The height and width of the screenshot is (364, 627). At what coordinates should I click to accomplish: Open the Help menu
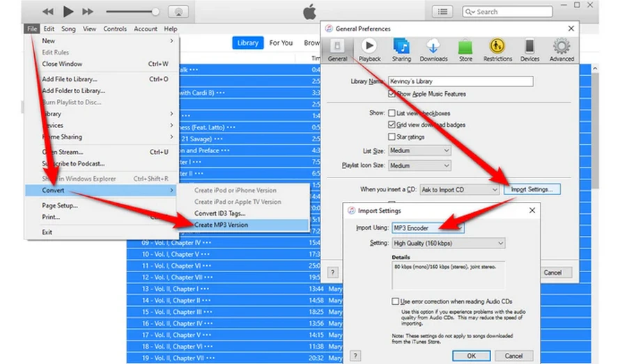click(171, 29)
